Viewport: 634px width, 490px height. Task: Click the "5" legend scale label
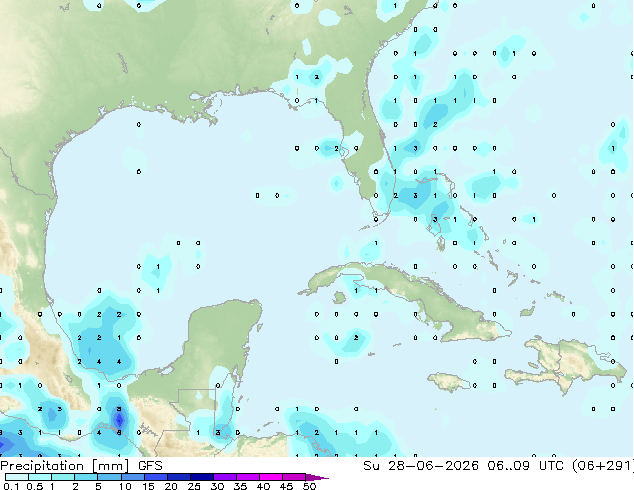98,486
